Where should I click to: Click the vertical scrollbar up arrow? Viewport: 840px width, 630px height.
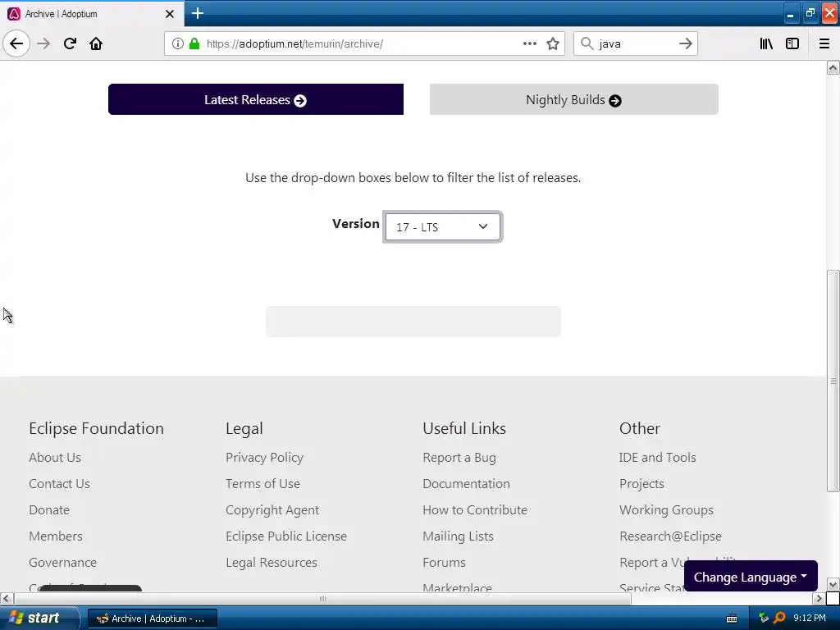(x=833, y=67)
